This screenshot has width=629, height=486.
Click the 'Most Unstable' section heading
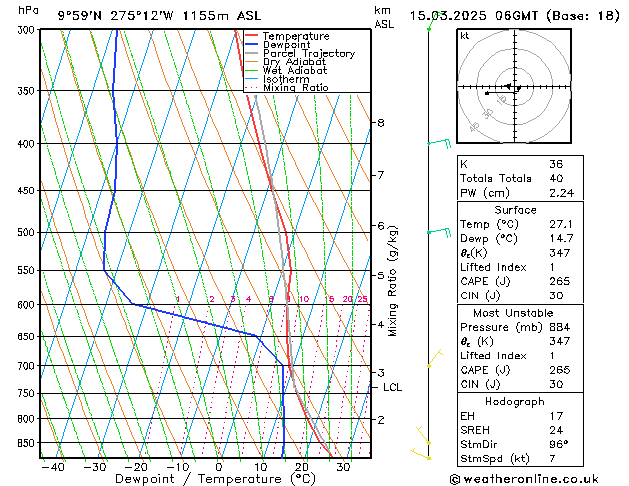513,313
